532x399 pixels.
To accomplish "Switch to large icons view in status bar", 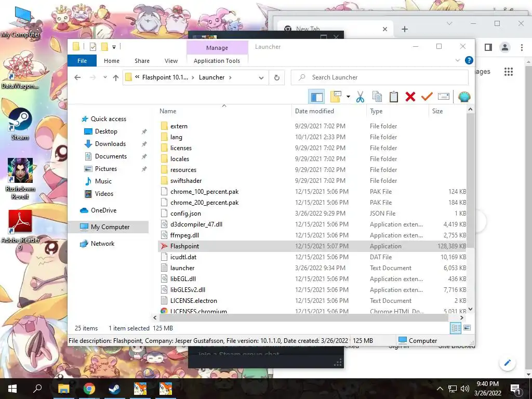I will [467, 328].
